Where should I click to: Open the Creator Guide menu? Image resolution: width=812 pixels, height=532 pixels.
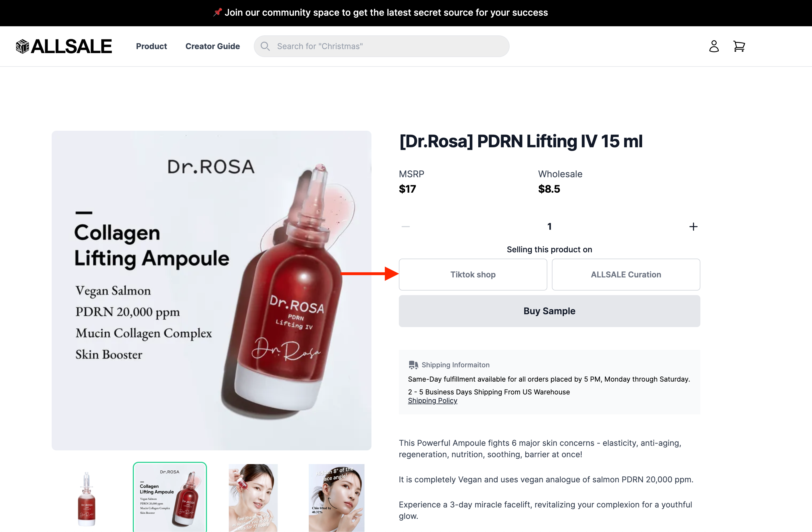pyautogui.click(x=212, y=46)
